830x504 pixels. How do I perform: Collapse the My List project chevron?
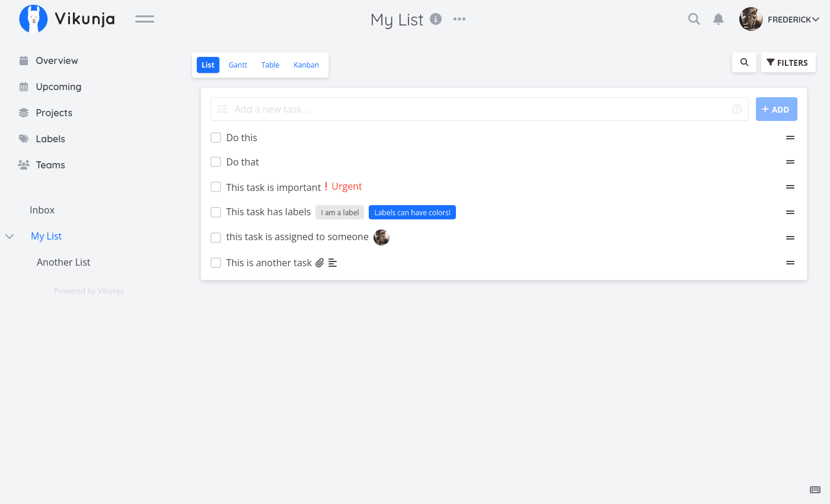coord(9,236)
